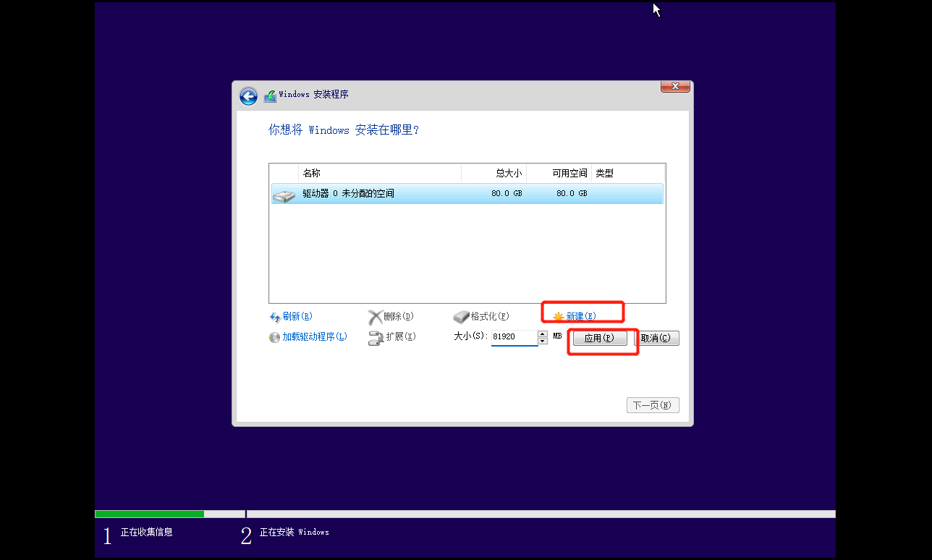Click the Windows setup program icon

click(269, 96)
